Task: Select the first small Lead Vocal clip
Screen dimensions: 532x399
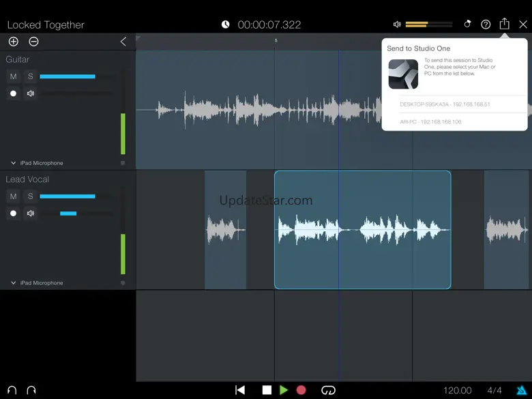Action: click(x=225, y=230)
